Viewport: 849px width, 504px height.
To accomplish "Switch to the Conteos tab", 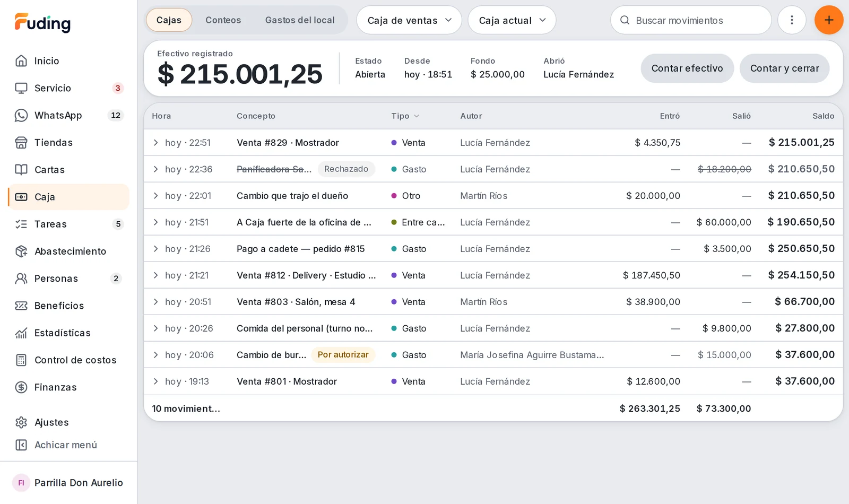I will (223, 20).
